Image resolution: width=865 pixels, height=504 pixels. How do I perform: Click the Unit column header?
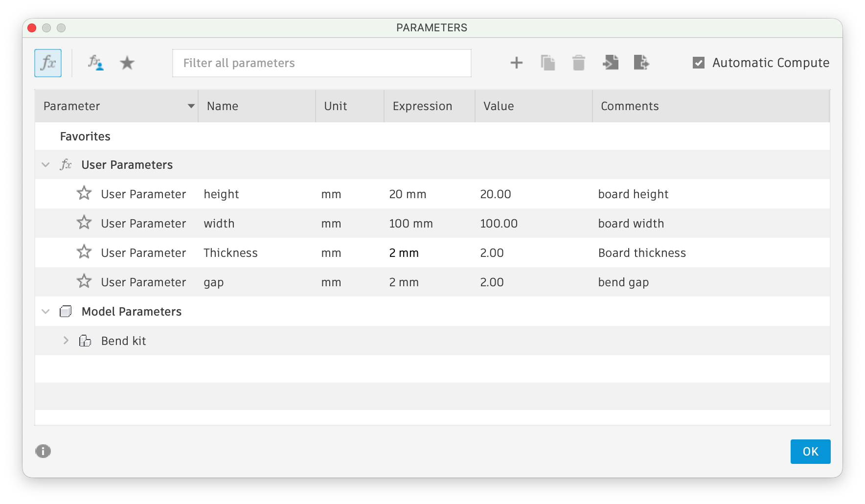tap(350, 106)
